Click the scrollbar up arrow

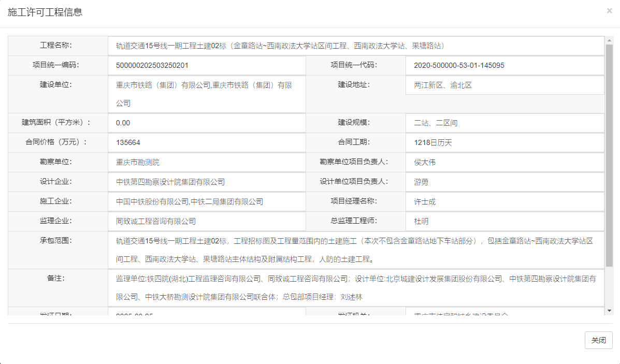tap(609, 40)
